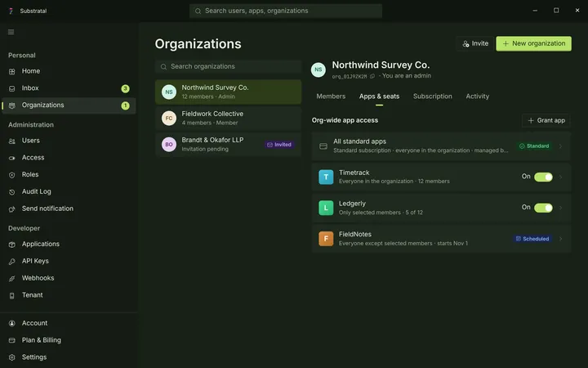The width and height of the screenshot is (588, 368).
Task: Click the Inbox sidebar icon
Action: (12, 88)
